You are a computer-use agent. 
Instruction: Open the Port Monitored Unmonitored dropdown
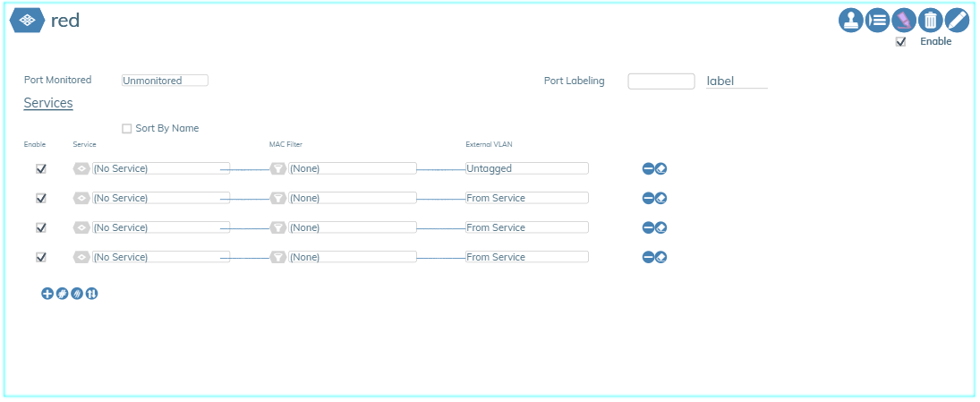(165, 81)
